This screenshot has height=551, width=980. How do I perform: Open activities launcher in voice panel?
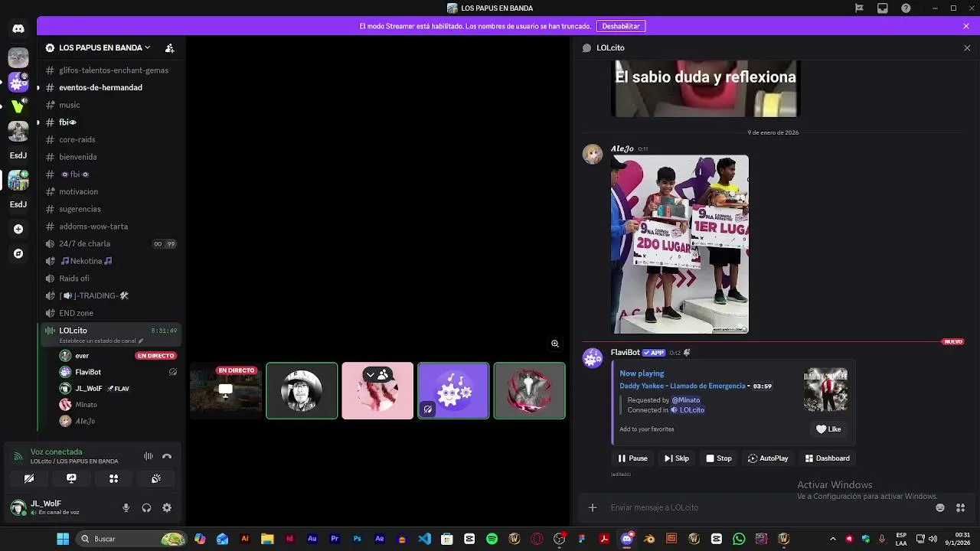pos(113,478)
